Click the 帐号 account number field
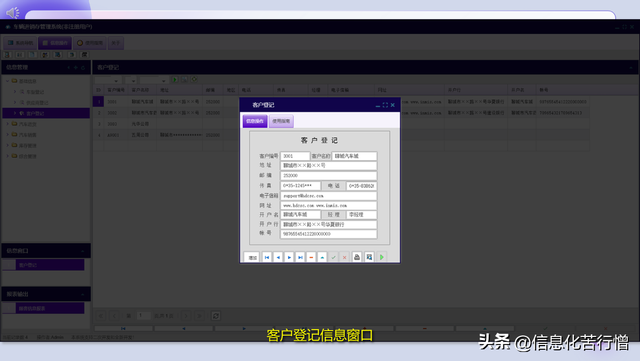Viewport: 640px width, 361px height. 329,234
